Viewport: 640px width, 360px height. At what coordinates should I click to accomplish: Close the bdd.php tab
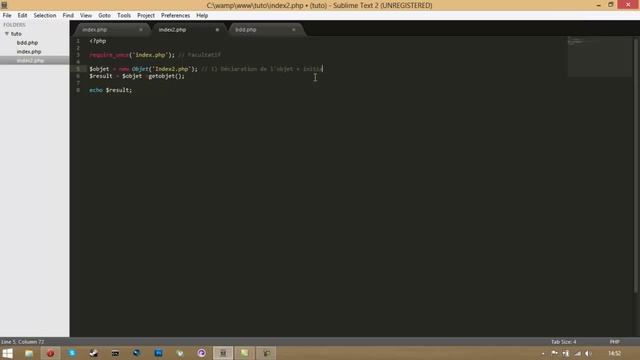[x=293, y=30]
